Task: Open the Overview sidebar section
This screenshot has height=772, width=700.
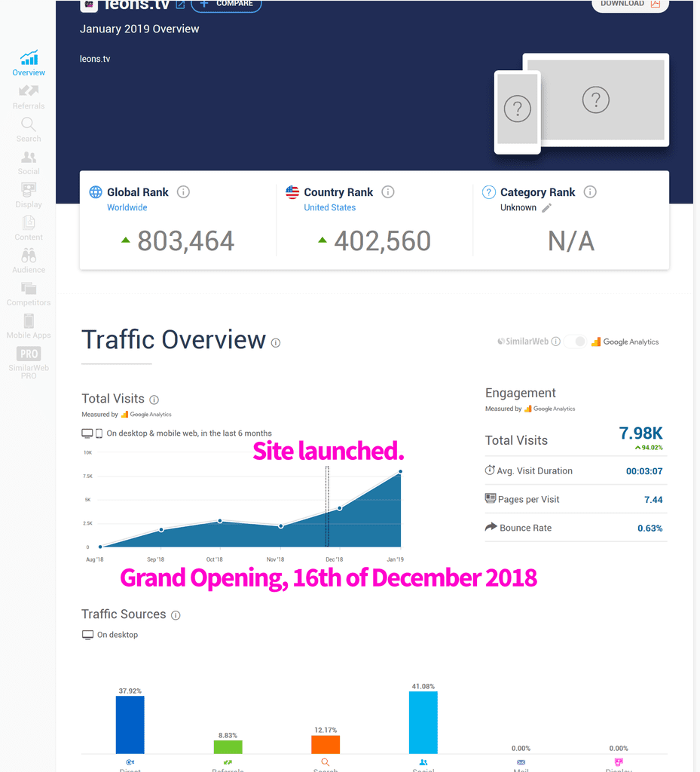Action: click(29, 63)
